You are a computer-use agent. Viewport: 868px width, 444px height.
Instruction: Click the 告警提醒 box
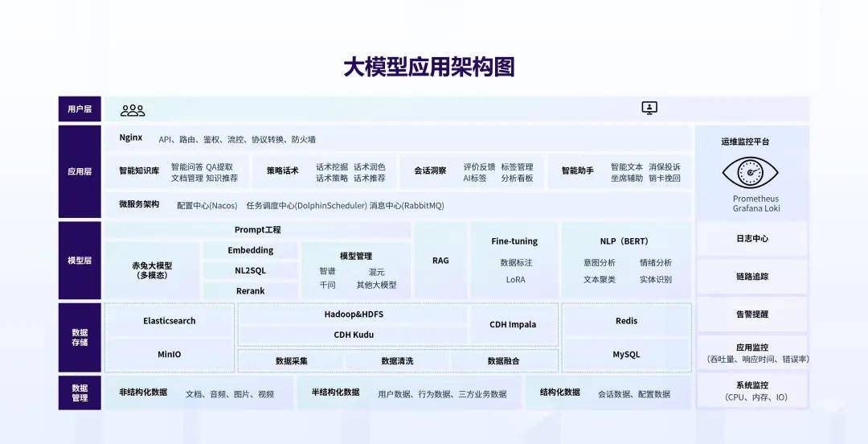tap(751, 314)
